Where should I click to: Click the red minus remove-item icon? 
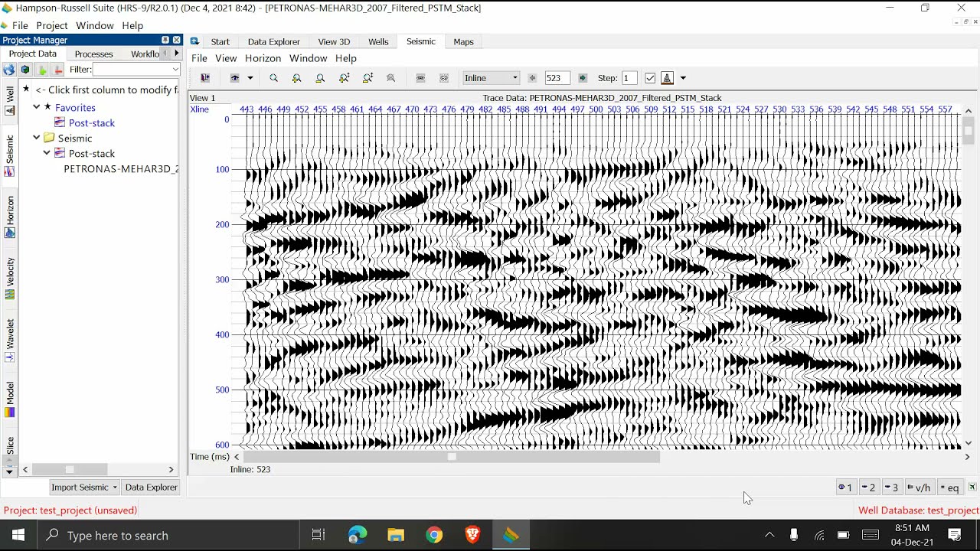(58, 70)
